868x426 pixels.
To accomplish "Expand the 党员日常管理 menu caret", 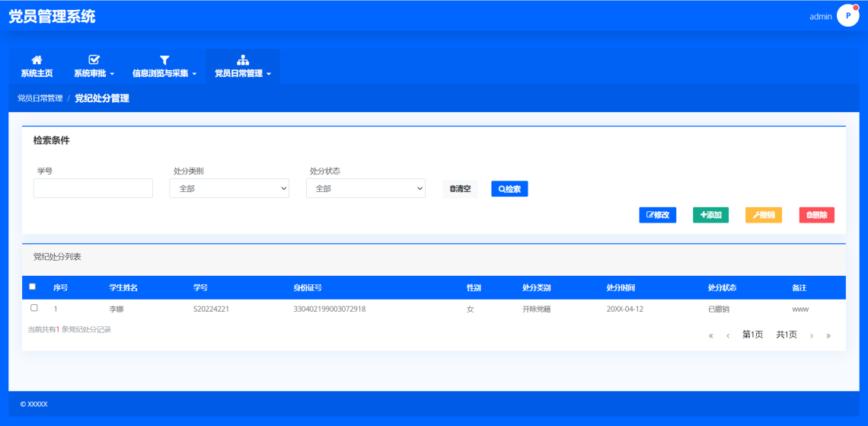I will point(269,74).
